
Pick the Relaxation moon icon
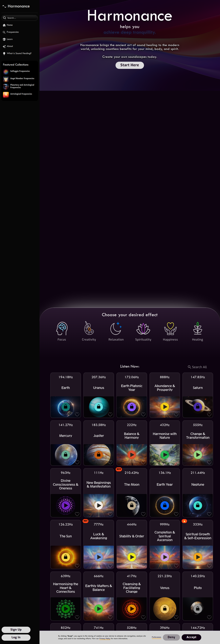[116, 328]
